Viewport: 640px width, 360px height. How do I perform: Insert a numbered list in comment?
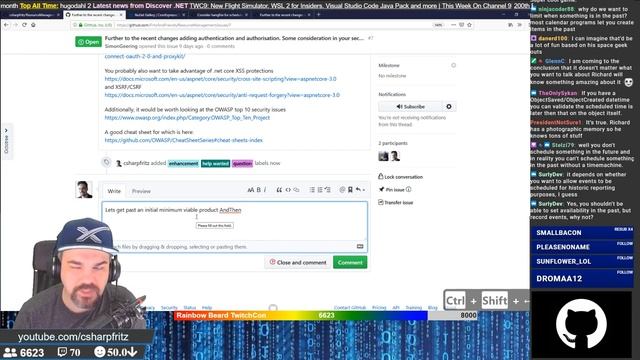coord(320,190)
